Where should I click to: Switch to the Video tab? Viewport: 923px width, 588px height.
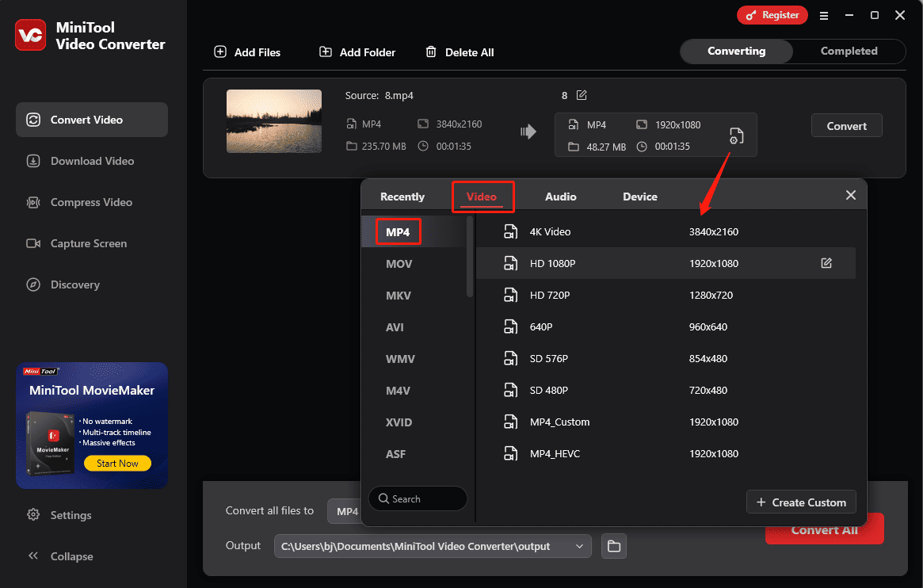482,197
